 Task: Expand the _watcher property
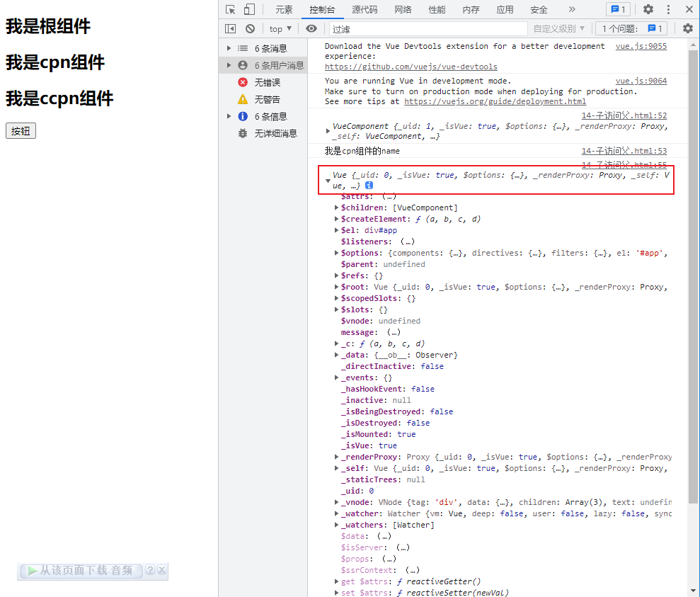(337, 513)
